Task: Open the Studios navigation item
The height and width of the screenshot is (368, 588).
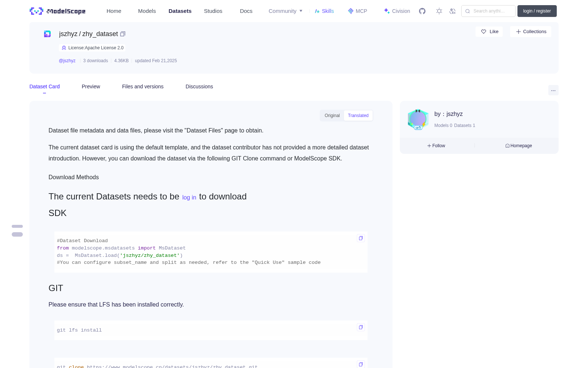Action: [213, 11]
